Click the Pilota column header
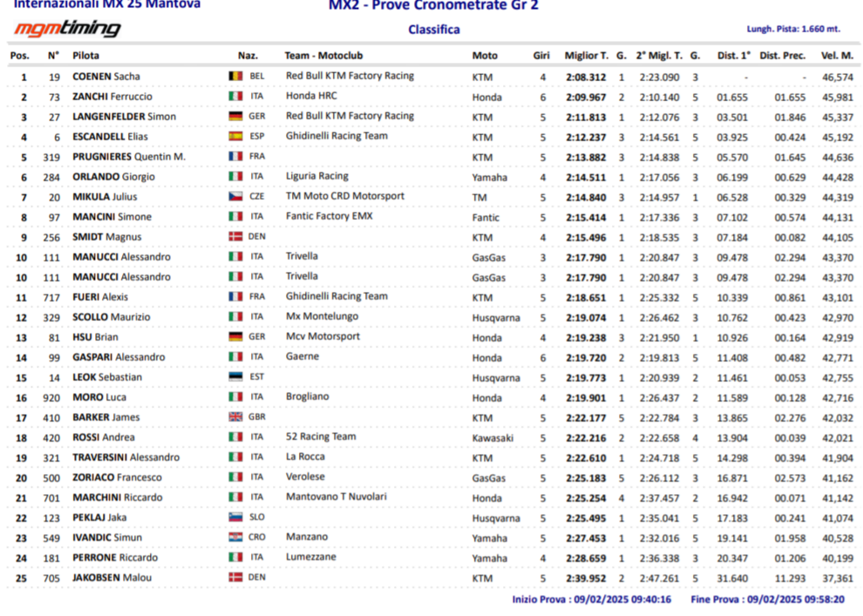863x616 pixels. (85, 56)
